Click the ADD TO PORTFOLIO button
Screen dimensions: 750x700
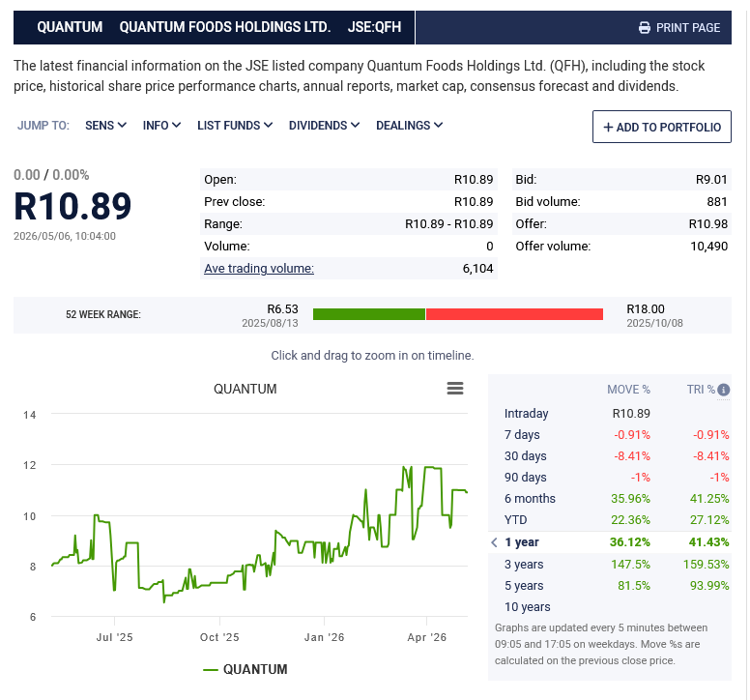[661, 127]
